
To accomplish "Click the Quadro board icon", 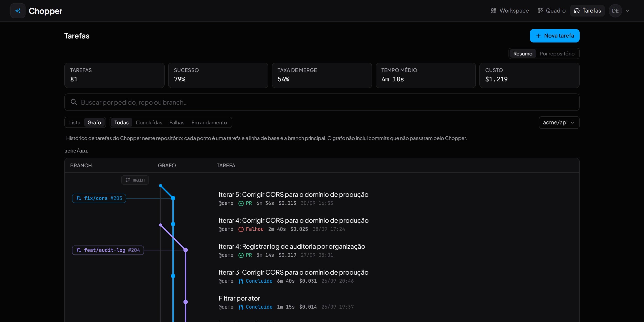I will [x=540, y=11].
